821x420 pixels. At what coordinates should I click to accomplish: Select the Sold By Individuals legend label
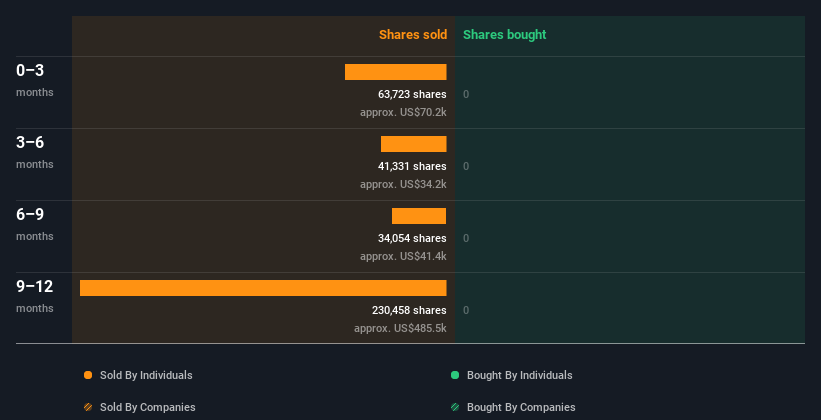click(146, 375)
